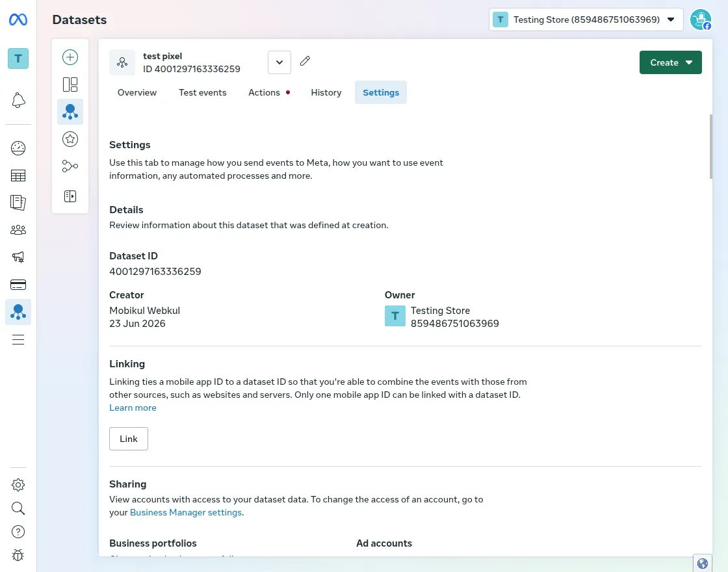Open All tools hamburger menu icon
Screen dimensions: 728x572
point(18,340)
